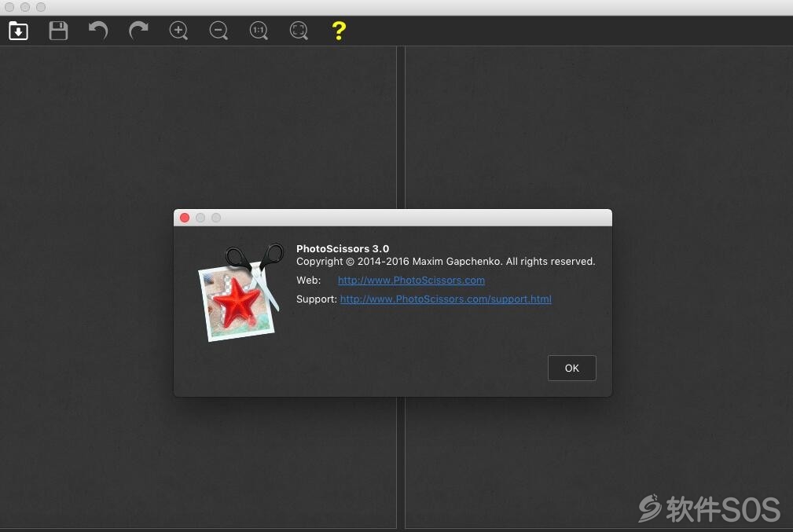Click the 'Web:' label
793x532 pixels.
(x=309, y=281)
